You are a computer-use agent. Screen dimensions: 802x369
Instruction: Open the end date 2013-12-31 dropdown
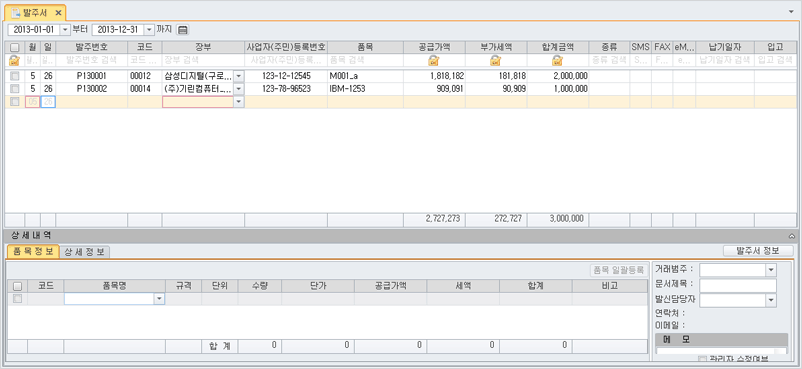149,30
